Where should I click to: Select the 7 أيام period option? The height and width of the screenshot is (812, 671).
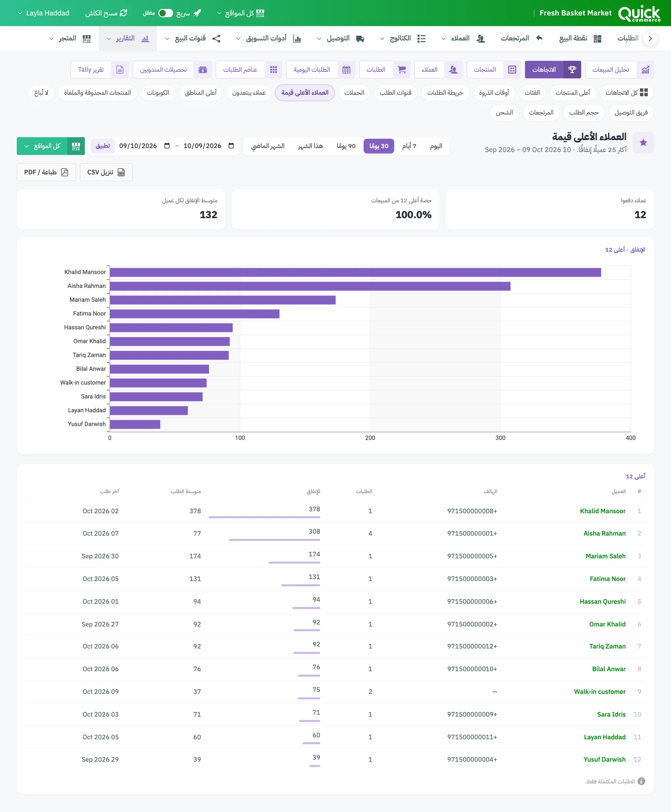click(409, 146)
